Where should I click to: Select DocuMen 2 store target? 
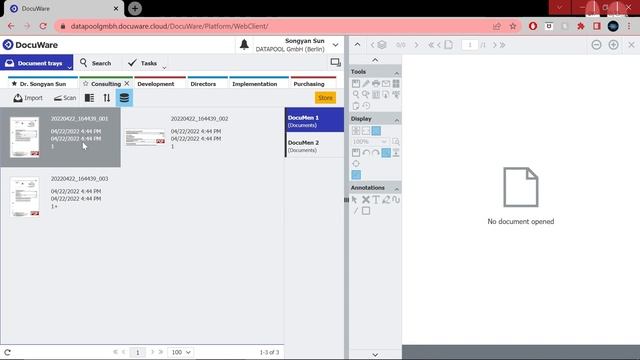tap(314, 145)
